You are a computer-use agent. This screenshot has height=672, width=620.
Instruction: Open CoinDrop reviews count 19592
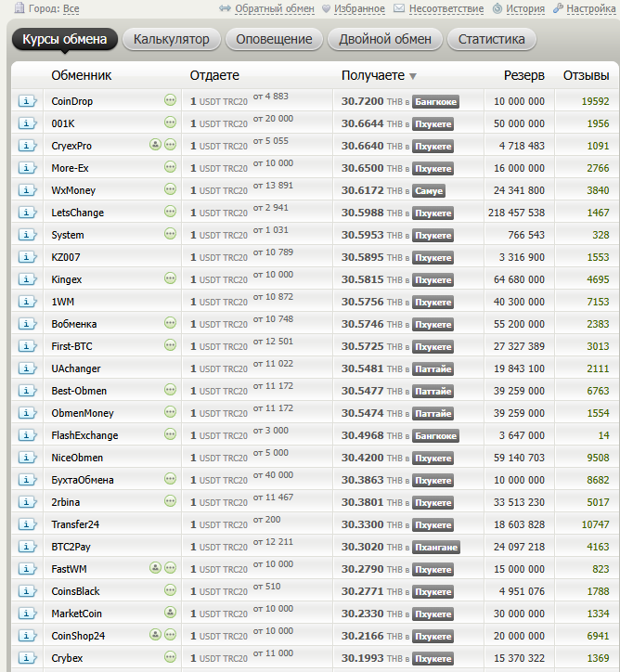(x=595, y=101)
